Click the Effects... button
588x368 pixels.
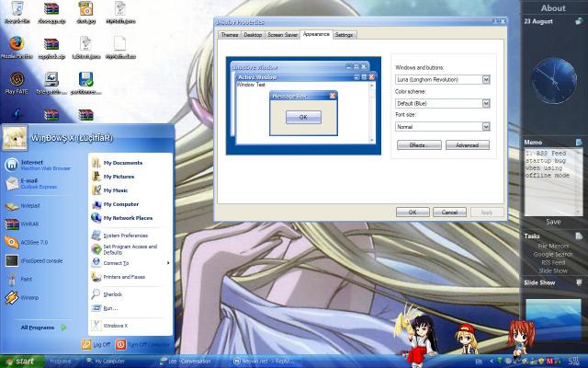pyautogui.click(x=419, y=145)
